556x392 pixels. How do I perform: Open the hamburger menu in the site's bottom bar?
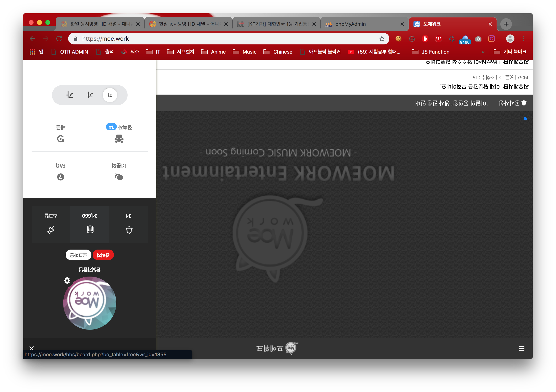tap(522, 348)
